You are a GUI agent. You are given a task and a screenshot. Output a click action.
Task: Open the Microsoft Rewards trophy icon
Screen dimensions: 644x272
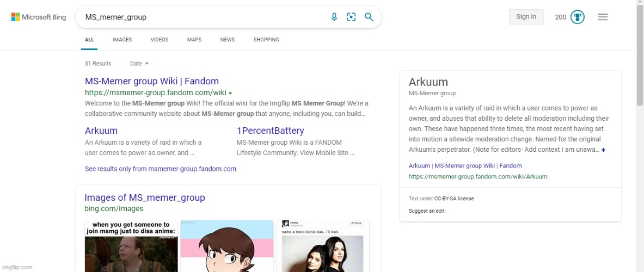(x=577, y=17)
